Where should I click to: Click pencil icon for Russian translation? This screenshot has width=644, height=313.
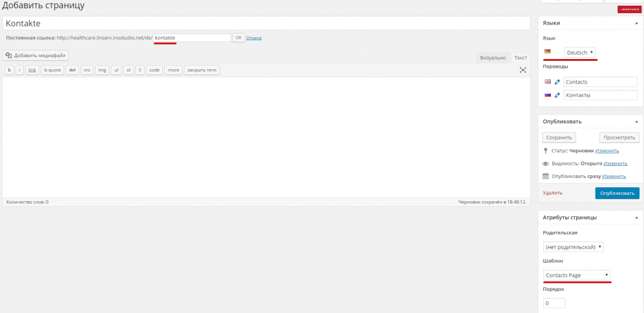[557, 96]
